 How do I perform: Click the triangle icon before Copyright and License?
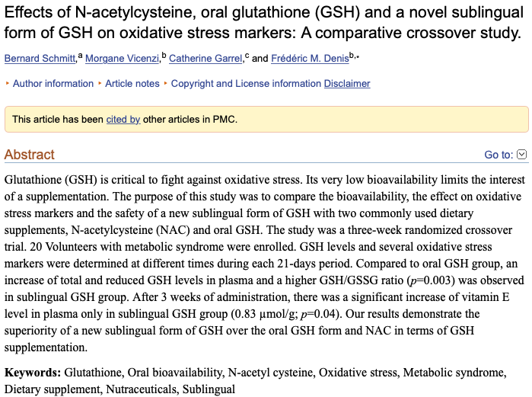(x=165, y=84)
